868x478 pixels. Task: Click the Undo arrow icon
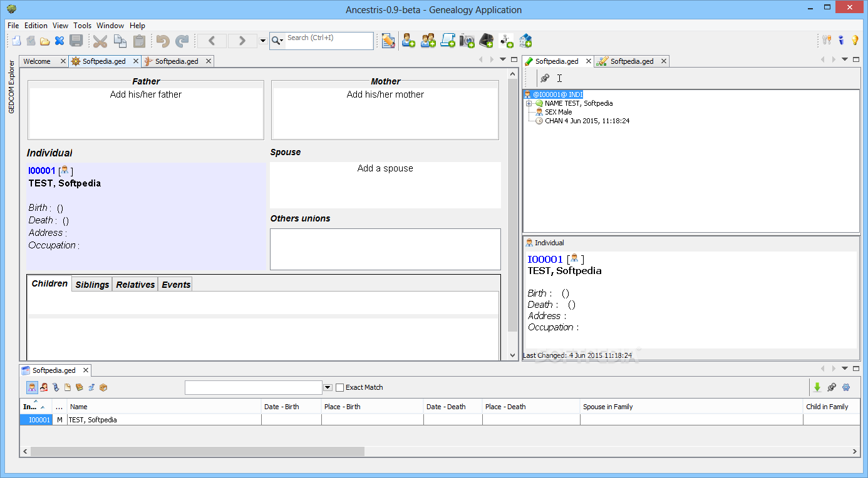pos(163,41)
